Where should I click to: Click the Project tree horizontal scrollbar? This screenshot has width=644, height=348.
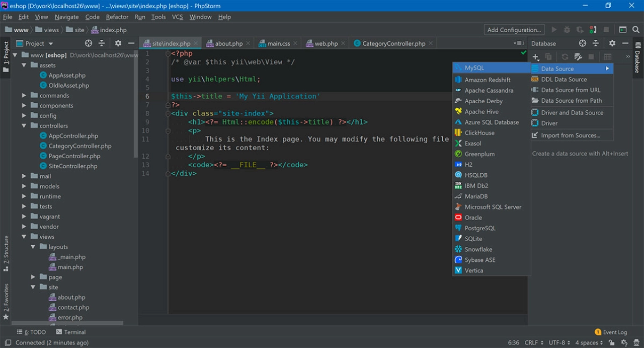tap(67, 323)
